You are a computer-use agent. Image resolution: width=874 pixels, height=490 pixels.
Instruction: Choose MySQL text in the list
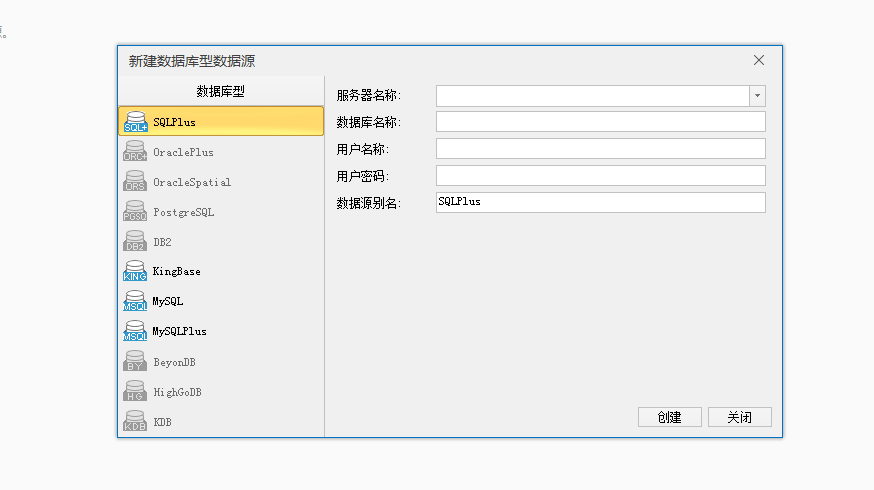[168, 302]
